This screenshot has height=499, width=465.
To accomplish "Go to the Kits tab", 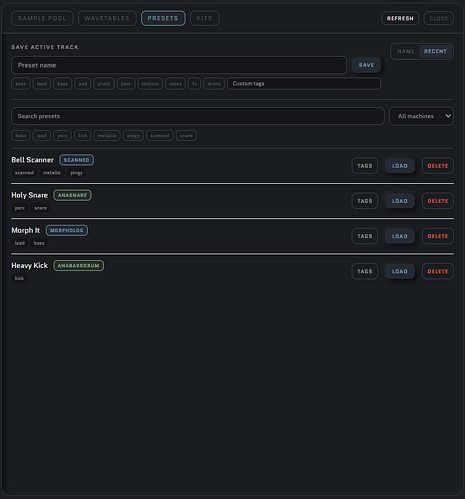I will click(204, 18).
